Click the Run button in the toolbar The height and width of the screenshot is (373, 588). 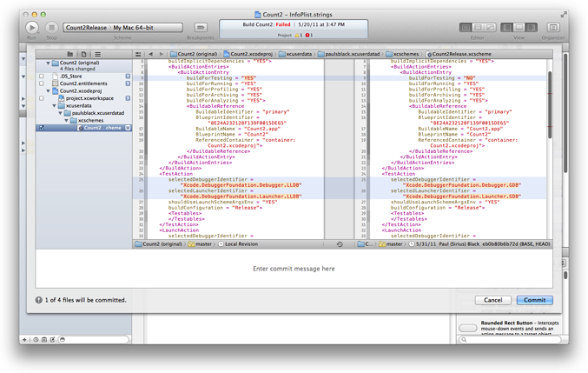pyautogui.click(x=32, y=28)
